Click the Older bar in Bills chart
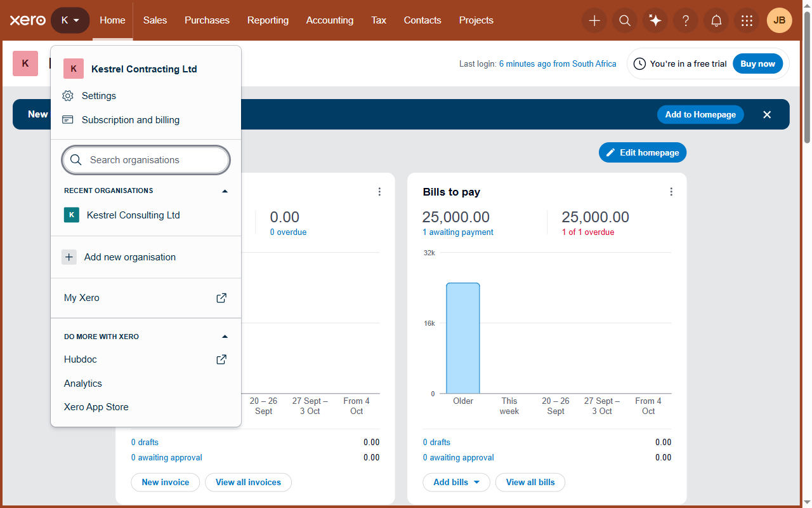Viewport: 812px width, 508px height. click(463, 338)
